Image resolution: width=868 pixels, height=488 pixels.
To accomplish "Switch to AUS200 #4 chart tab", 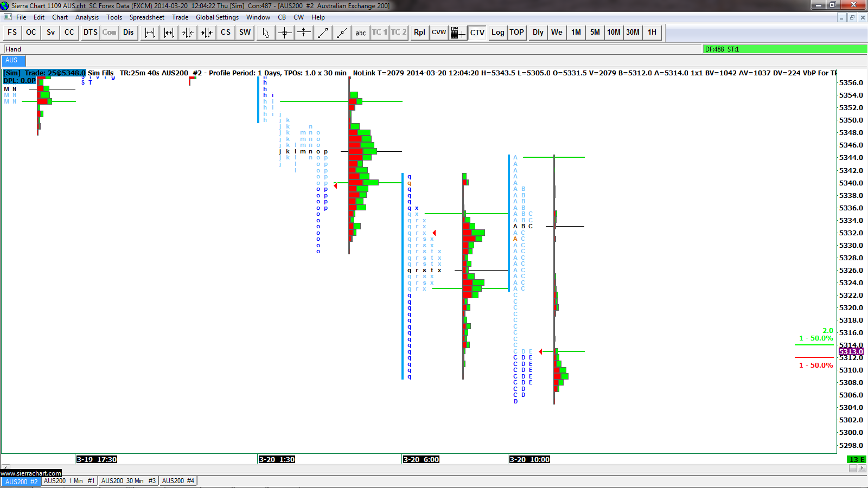I will pyautogui.click(x=178, y=481).
